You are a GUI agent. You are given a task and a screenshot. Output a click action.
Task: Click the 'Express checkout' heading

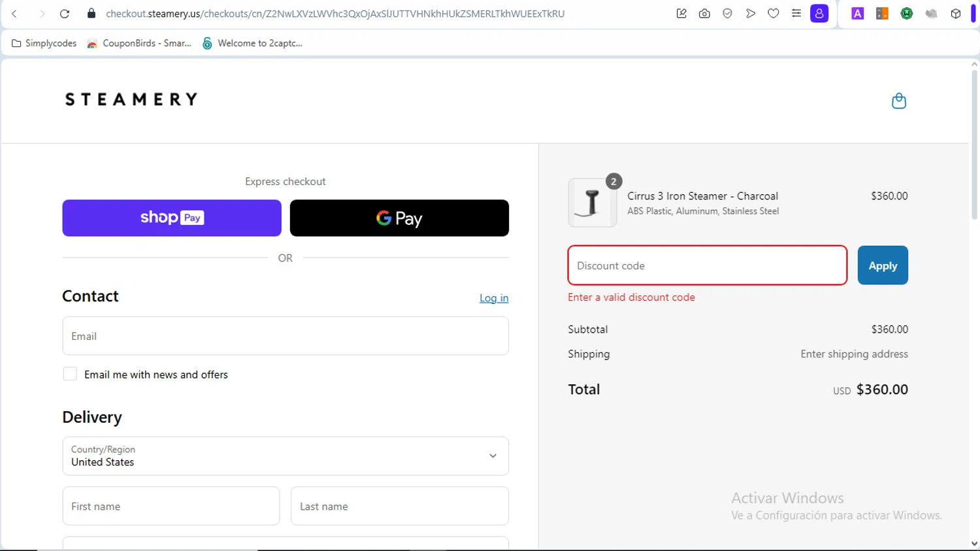pyautogui.click(x=286, y=182)
